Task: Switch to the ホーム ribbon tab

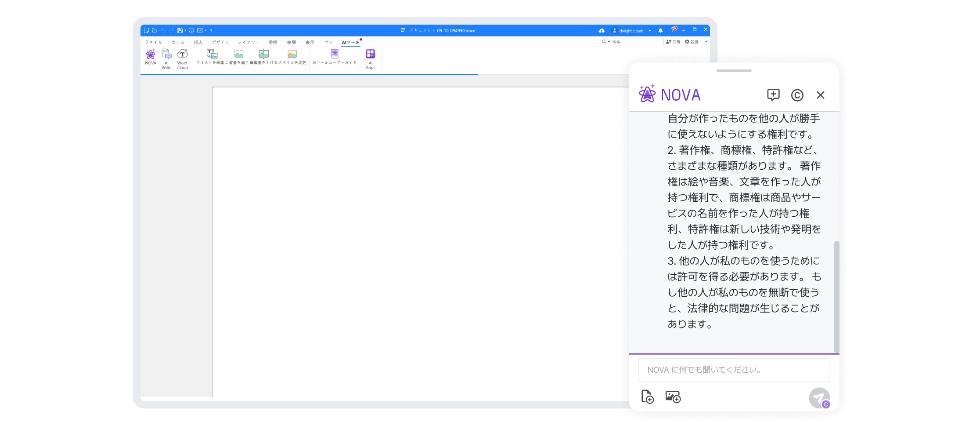Action: [x=177, y=42]
